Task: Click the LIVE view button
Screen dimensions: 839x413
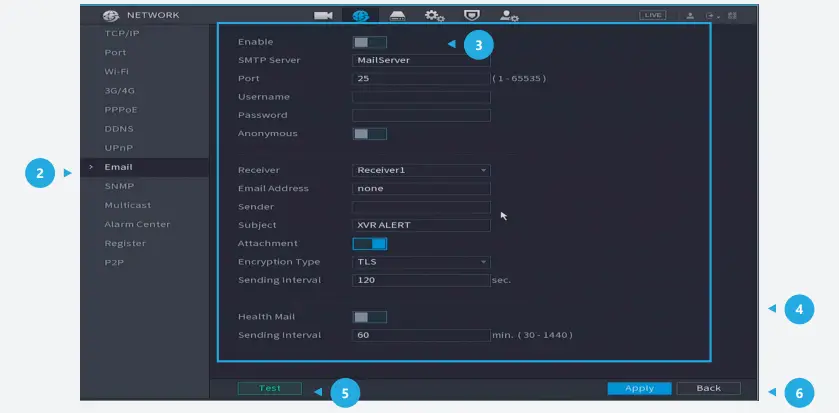Action: (652, 15)
